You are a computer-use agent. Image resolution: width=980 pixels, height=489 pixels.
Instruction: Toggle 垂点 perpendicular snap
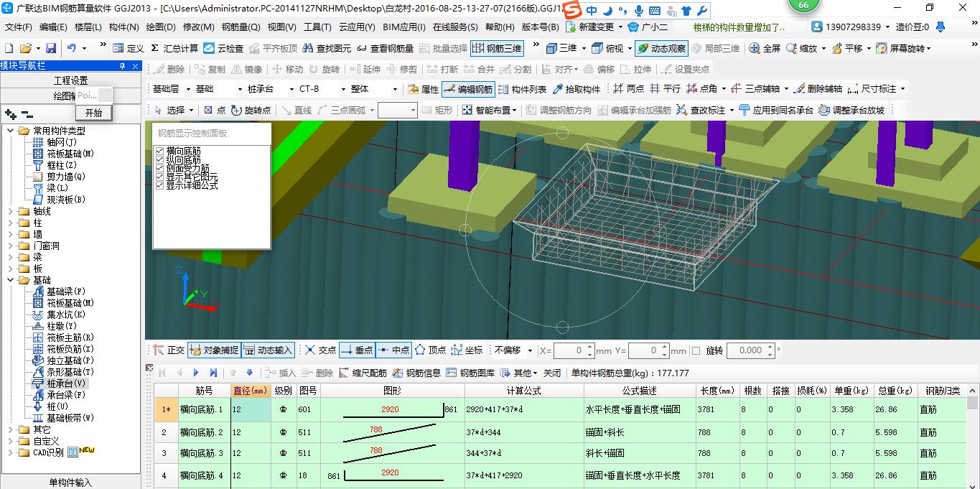(x=357, y=350)
